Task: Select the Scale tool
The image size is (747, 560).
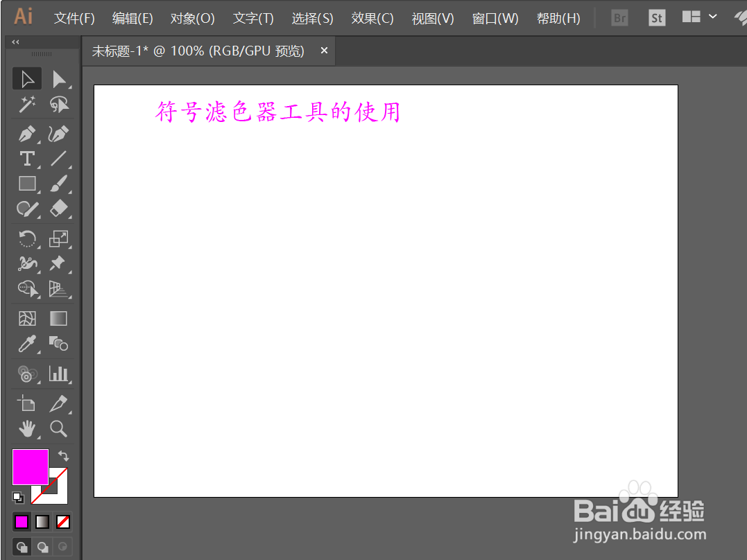Action: click(x=59, y=238)
